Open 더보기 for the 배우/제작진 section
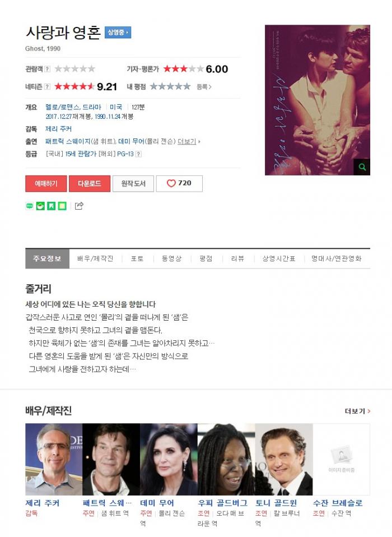392x537 pixels. [357, 411]
